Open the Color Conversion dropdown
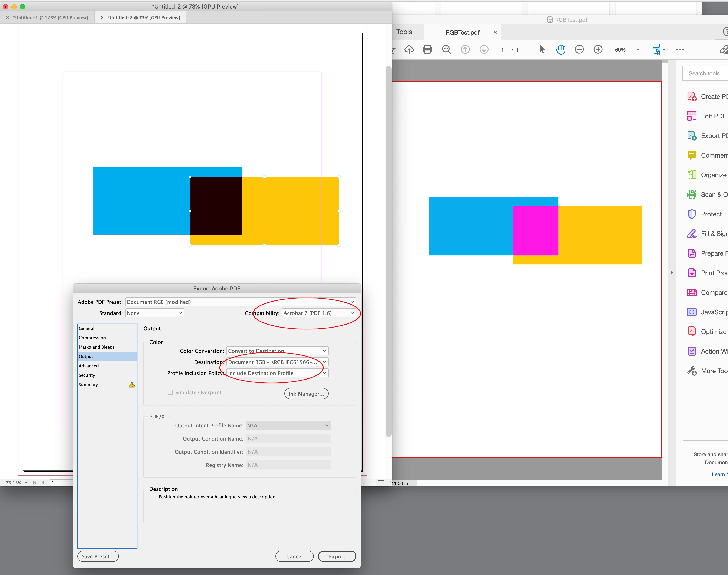This screenshot has height=575, width=728. (x=277, y=351)
